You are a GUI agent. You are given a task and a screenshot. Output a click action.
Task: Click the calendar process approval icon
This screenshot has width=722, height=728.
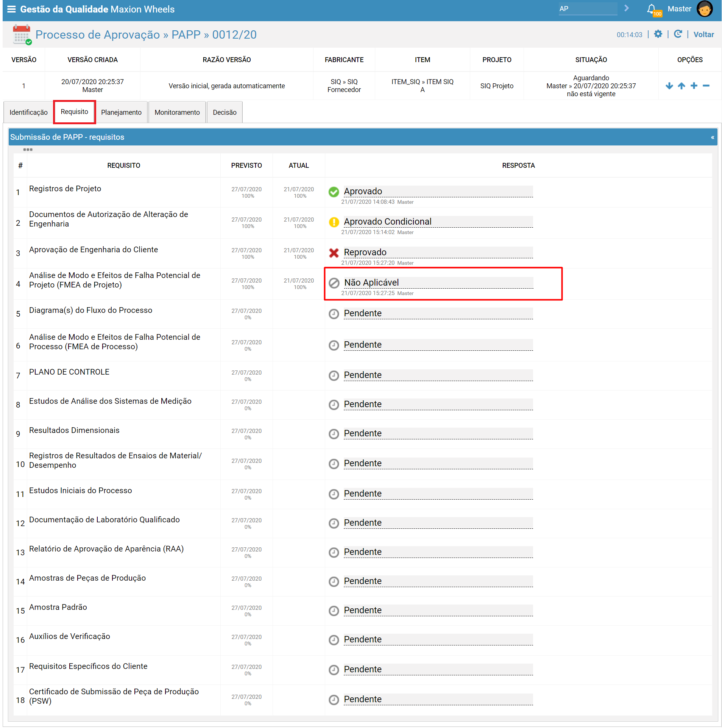22,34
